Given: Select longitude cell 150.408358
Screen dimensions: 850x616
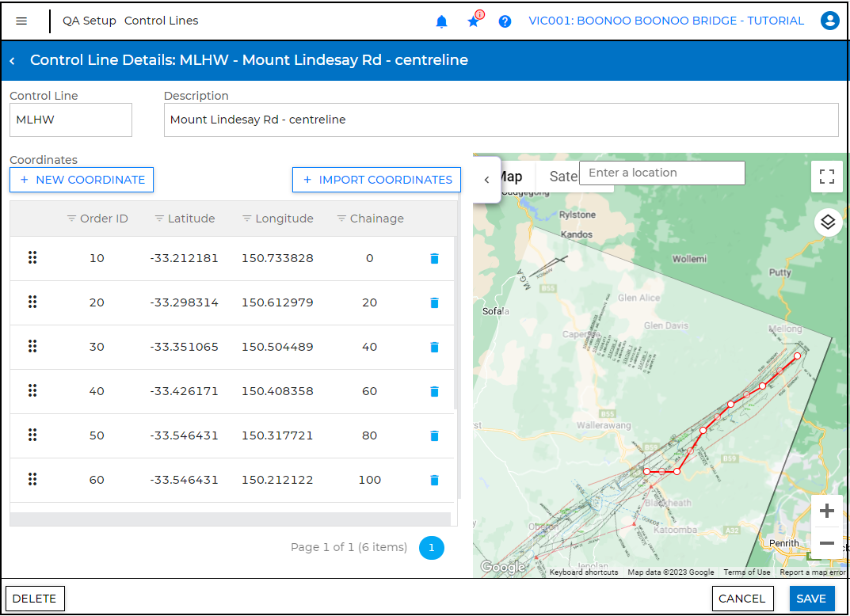Looking at the screenshot, I should [277, 392].
